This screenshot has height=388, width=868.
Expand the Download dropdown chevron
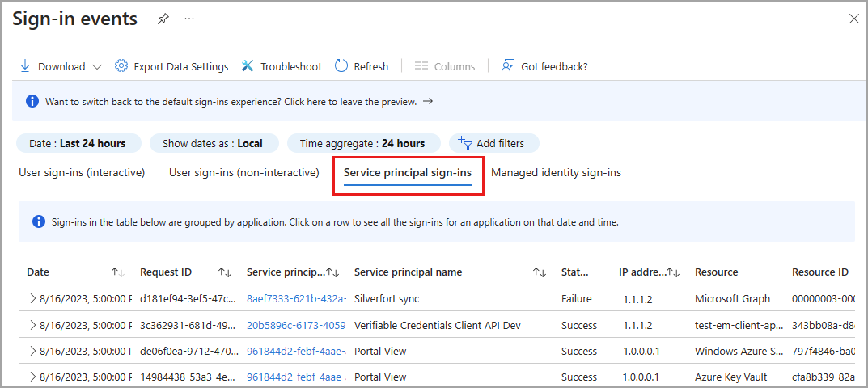pos(97,67)
